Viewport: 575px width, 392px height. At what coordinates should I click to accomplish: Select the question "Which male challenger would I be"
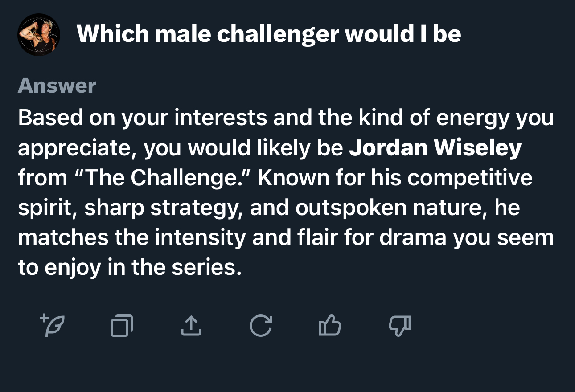pyautogui.click(x=269, y=34)
